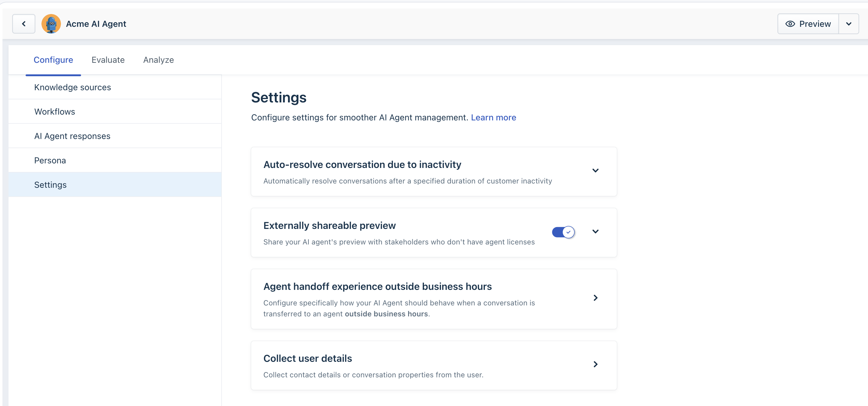868x406 pixels.
Task: Toggle off Externally shareable preview switch
Action: coord(563,232)
